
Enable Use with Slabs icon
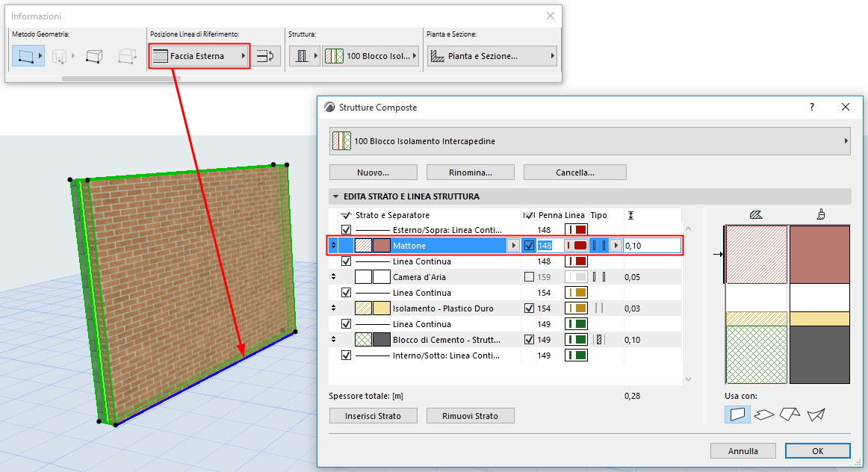point(764,414)
